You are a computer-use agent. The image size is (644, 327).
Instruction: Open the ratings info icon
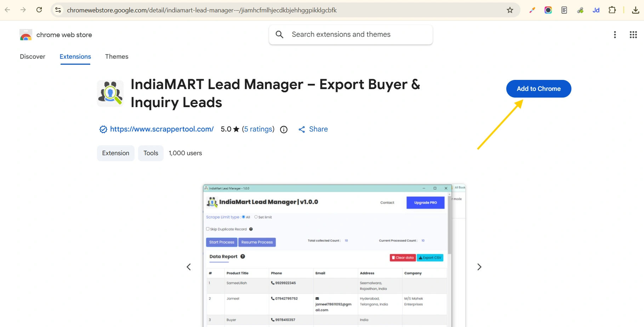tap(284, 129)
